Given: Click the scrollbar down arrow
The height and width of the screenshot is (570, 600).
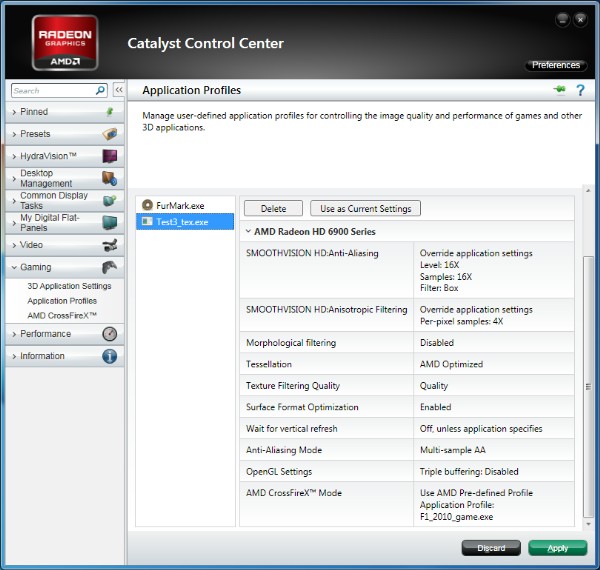Looking at the screenshot, I should coord(588,524).
